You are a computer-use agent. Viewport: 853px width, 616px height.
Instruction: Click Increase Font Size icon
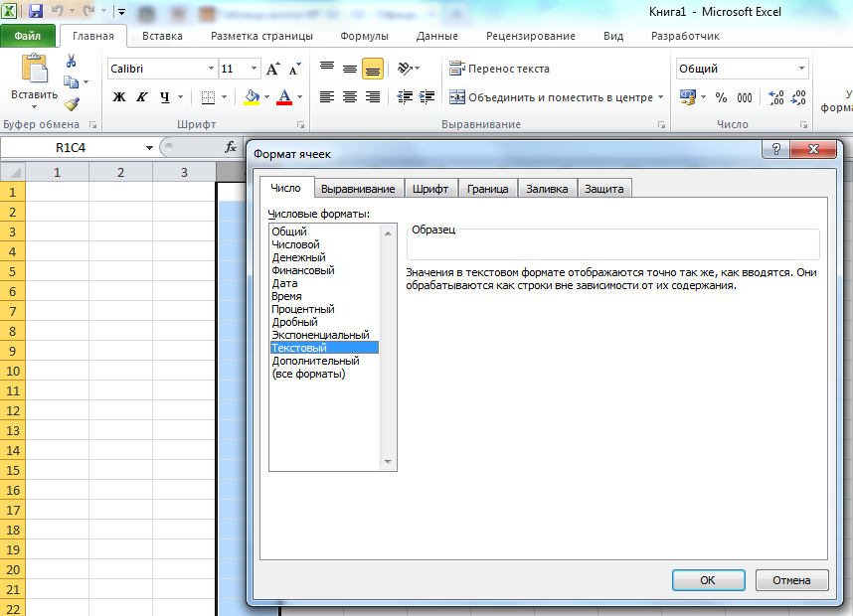[x=273, y=69]
